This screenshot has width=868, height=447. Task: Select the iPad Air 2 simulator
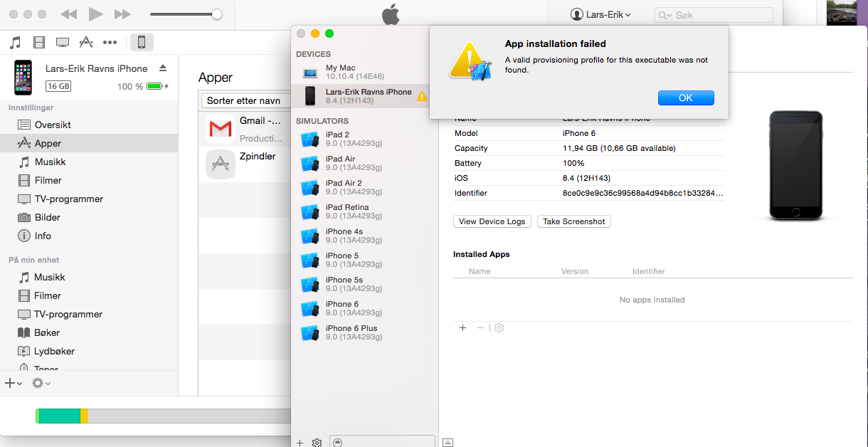pyautogui.click(x=365, y=187)
